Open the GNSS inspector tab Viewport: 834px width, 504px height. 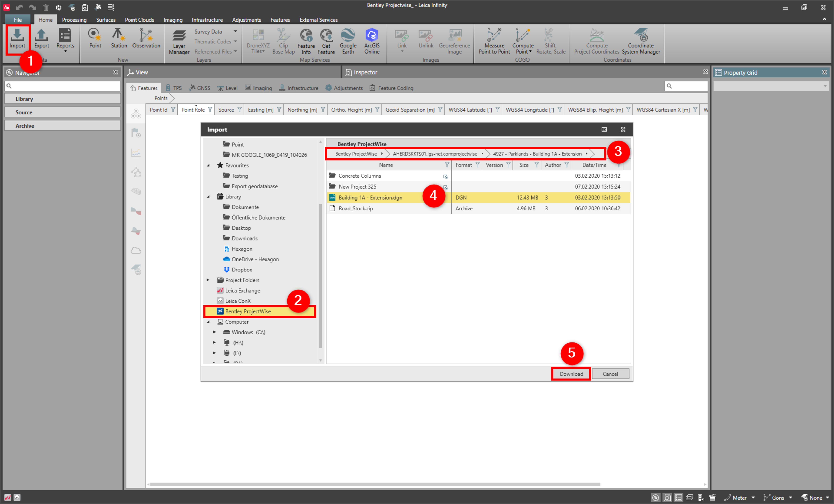pyautogui.click(x=199, y=88)
